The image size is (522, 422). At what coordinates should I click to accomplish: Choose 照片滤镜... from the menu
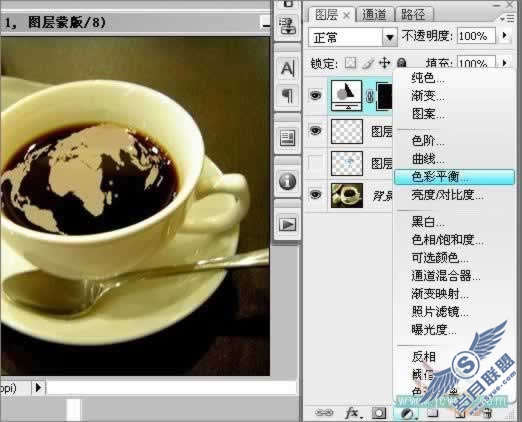(x=440, y=312)
